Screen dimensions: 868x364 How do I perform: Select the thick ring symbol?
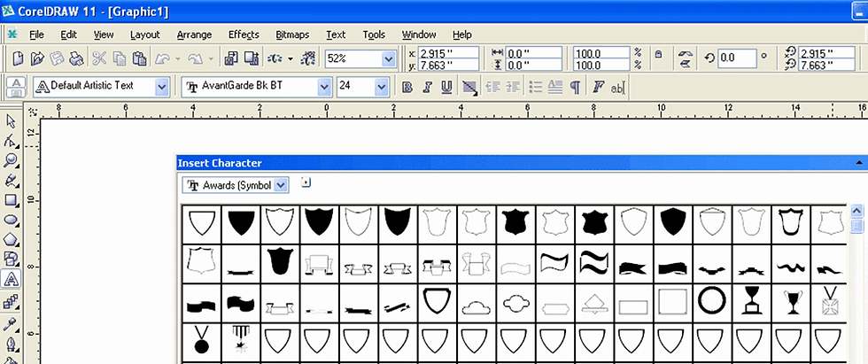712,301
